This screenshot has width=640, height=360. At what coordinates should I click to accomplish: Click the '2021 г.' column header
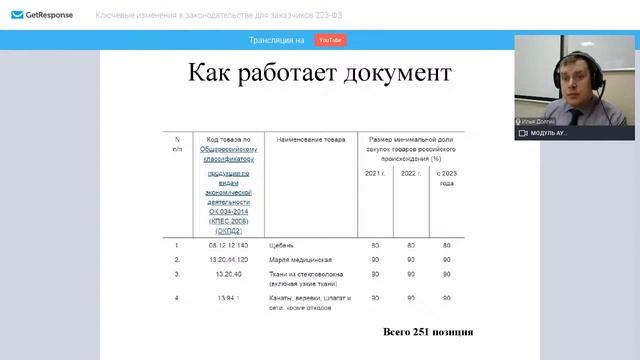(x=375, y=173)
